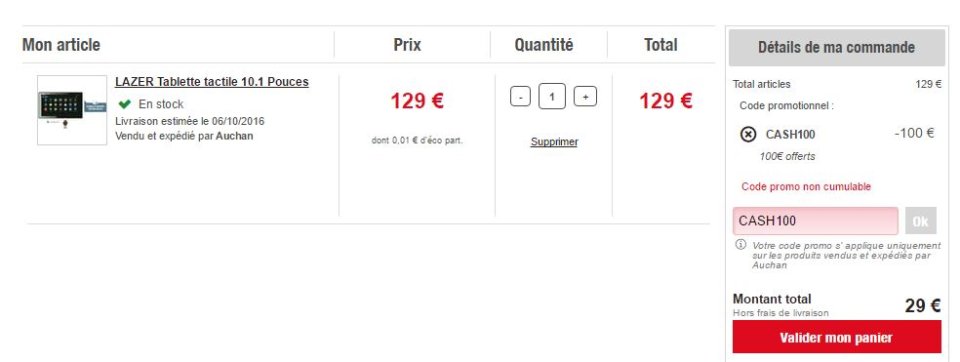Viewport: 960px width, 362px height.
Task: Click the Supprimer link to delete the article
Action: click(x=554, y=142)
